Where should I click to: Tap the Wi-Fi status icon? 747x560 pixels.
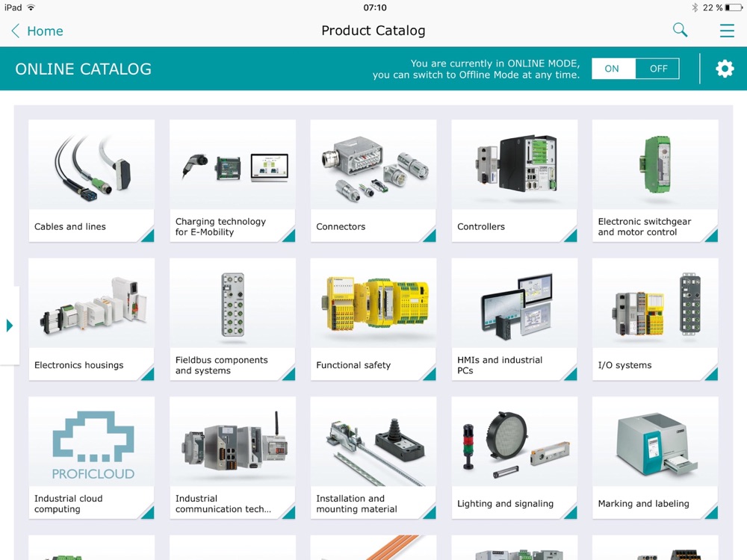[31, 7]
